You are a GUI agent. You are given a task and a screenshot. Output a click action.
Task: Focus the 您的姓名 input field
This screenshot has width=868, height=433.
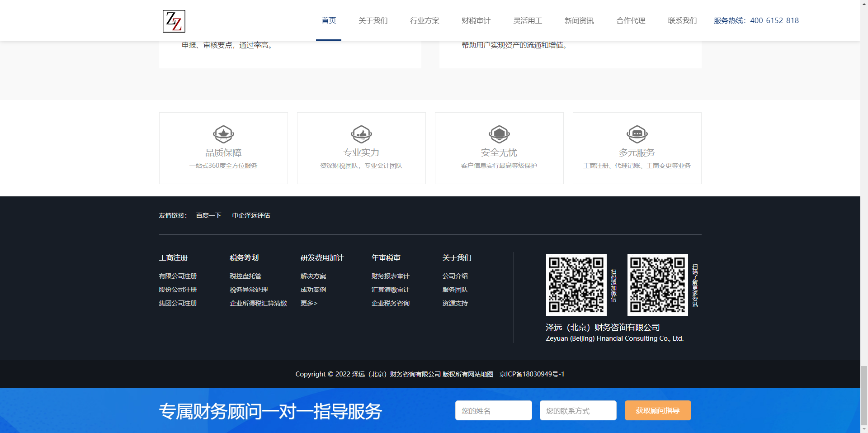[493, 410]
